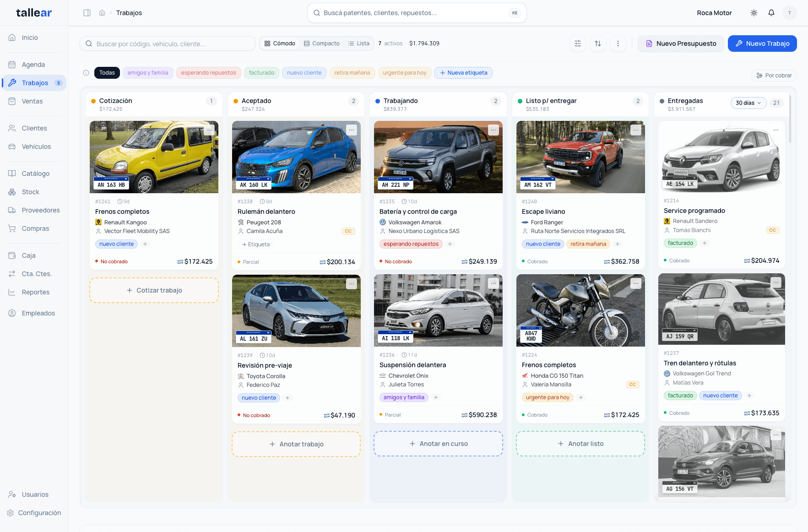
Task: Add tag with plus on Renault Sandero card
Action: pos(705,243)
